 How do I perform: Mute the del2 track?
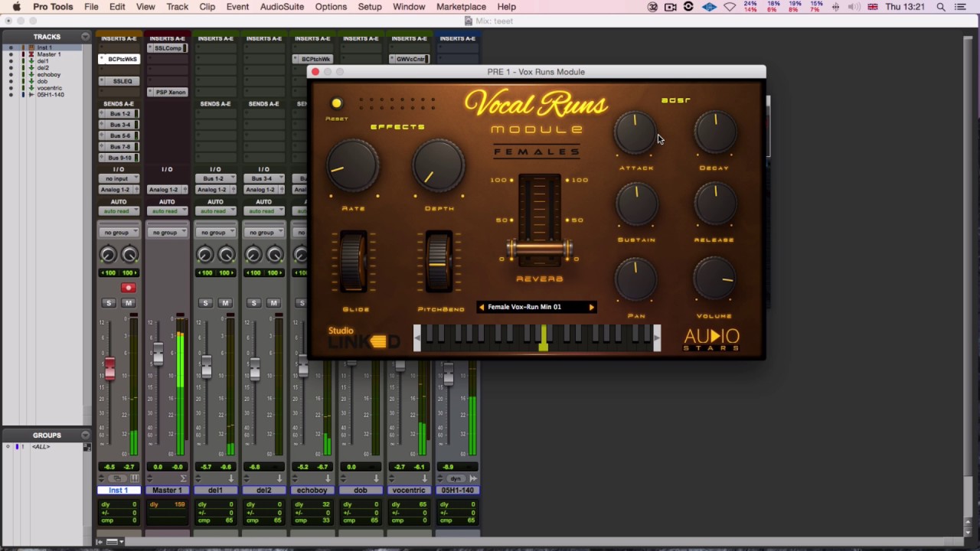[273, 303]
